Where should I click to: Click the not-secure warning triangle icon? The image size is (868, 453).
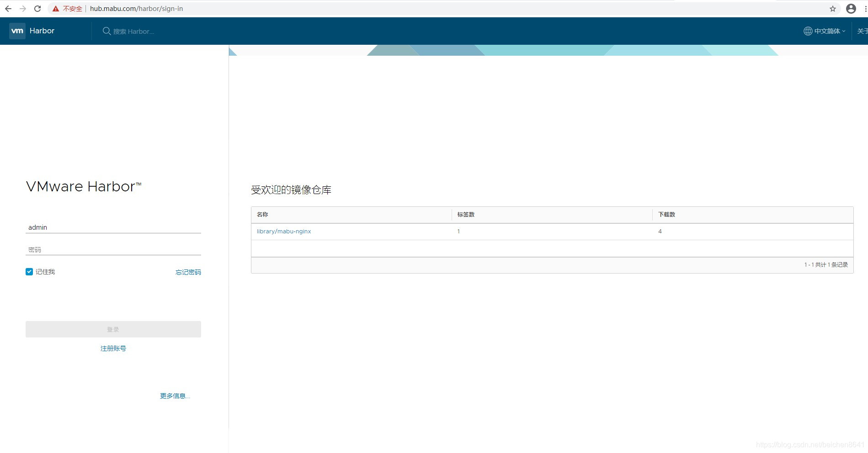coord(56,9)
